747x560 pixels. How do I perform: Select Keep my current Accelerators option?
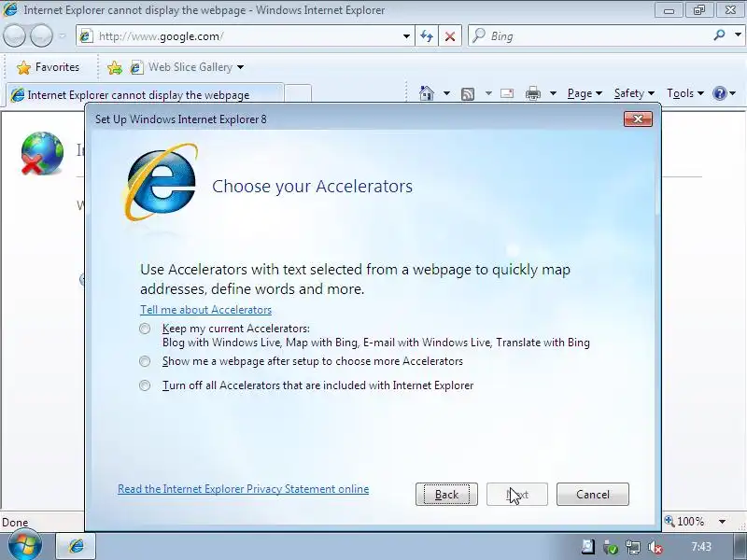point(145,329)
